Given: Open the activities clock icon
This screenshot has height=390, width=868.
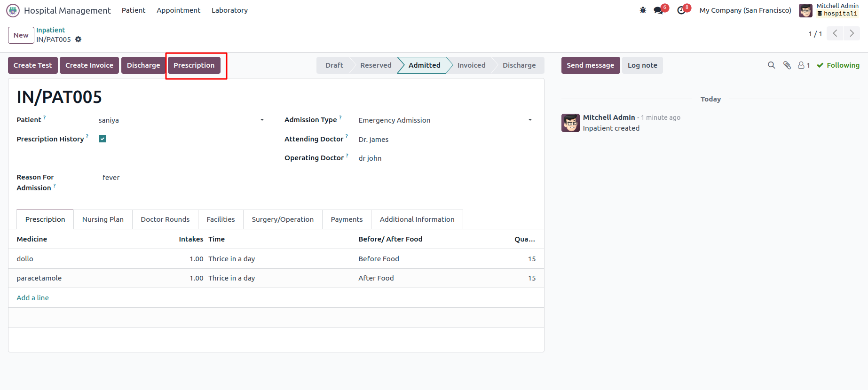Looking at the screenshot, I should click(681, 10).
